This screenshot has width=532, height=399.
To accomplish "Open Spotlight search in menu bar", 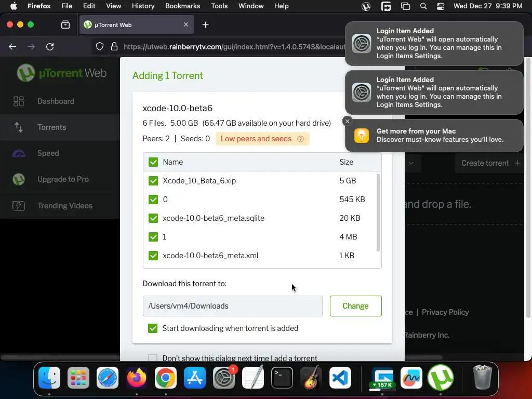I will coord(423,6).
